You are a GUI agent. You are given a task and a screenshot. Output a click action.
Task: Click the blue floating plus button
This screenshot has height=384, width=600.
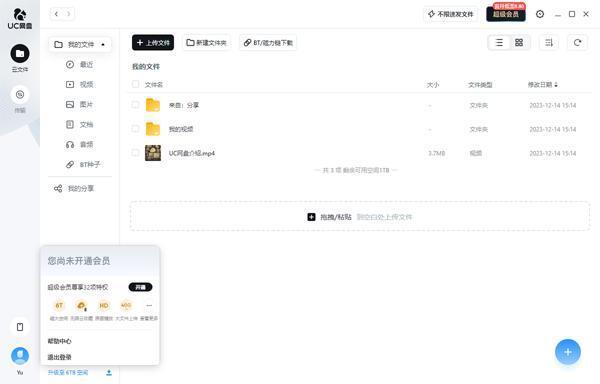click(568, 352)
